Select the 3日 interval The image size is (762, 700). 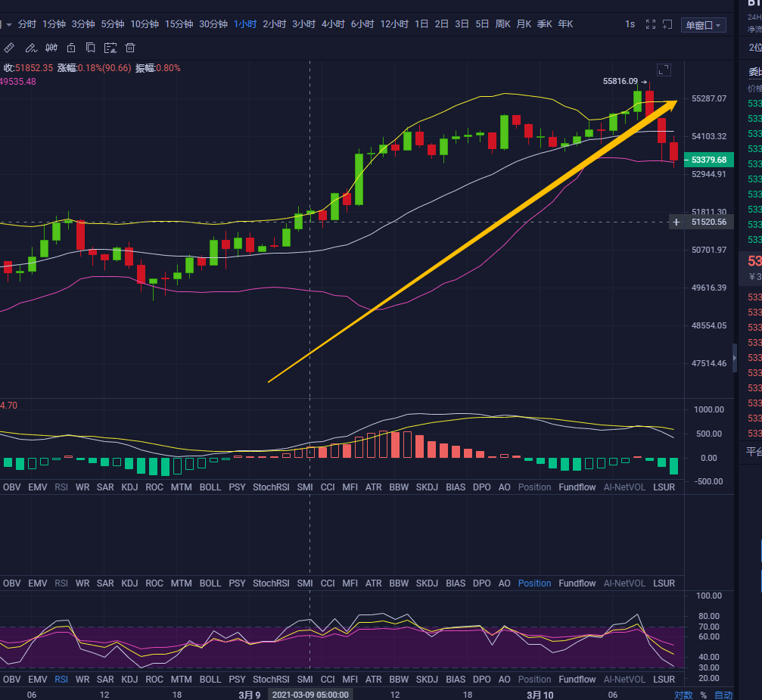click(x=462, y=24)
